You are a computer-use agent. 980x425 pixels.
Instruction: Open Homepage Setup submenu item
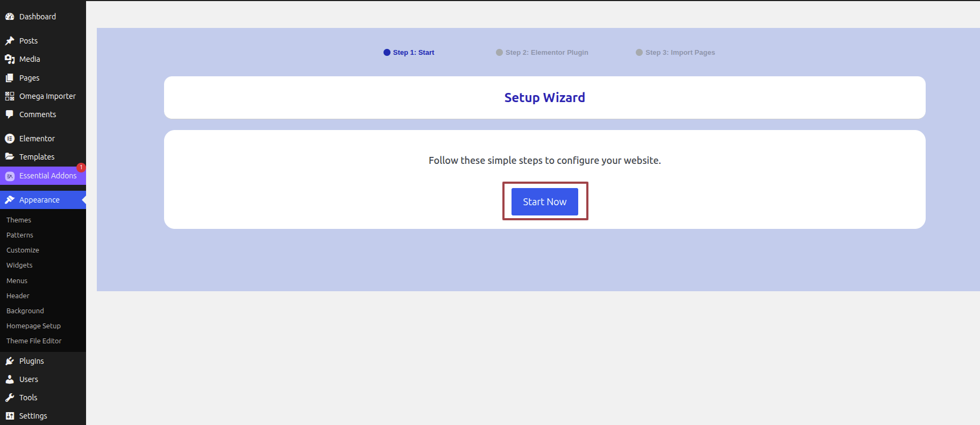[x=33, y=326]
